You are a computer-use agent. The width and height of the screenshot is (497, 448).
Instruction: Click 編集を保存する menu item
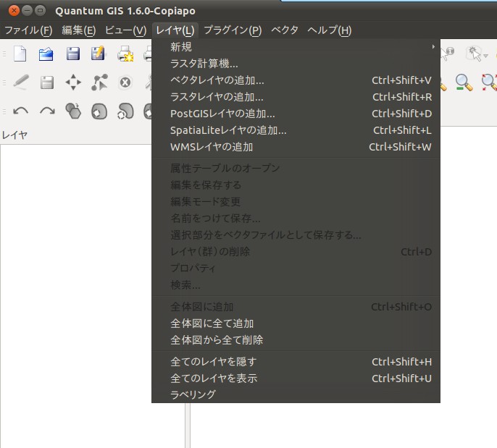[x=296, y=185]
